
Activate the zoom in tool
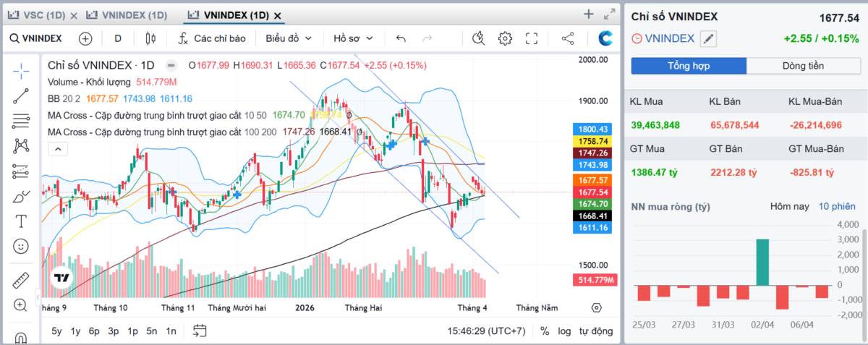21,305
